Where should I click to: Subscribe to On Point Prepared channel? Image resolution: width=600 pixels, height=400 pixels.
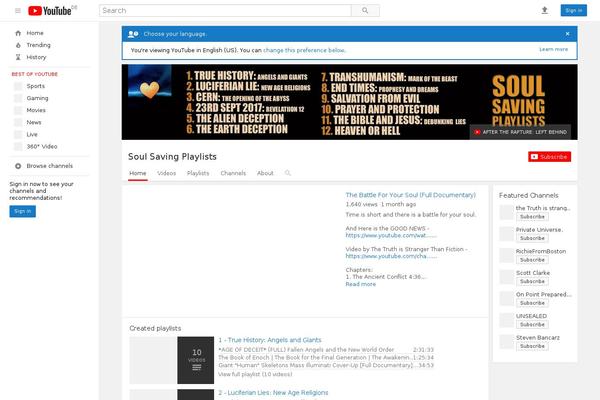pyautogui.click(x=532, y=303)
